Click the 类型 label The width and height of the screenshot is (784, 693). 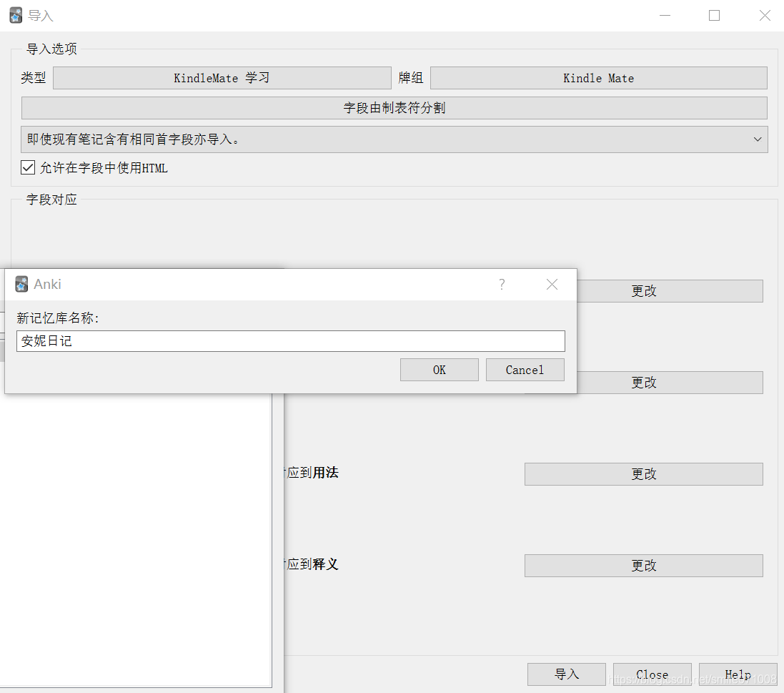[34, 78]
